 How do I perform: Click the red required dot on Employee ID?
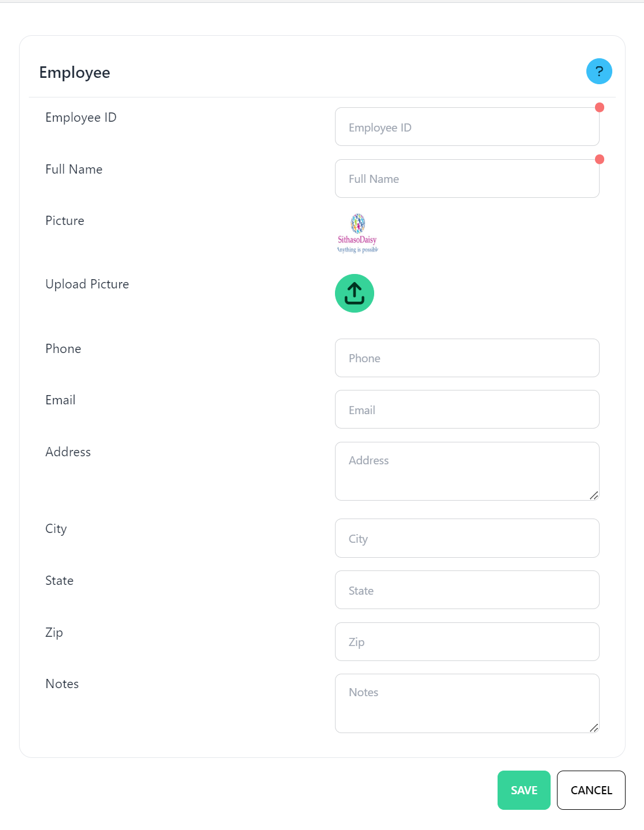tap(600, 107)
